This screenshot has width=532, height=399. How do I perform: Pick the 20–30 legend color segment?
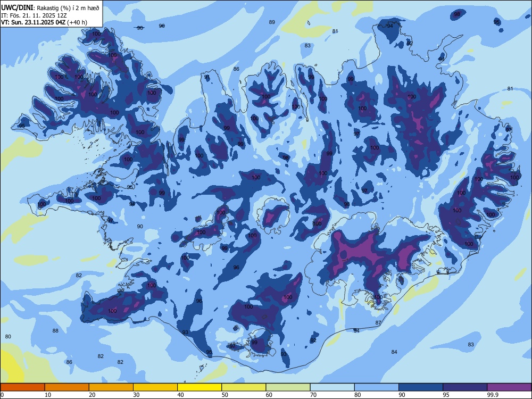pos(111,387)
